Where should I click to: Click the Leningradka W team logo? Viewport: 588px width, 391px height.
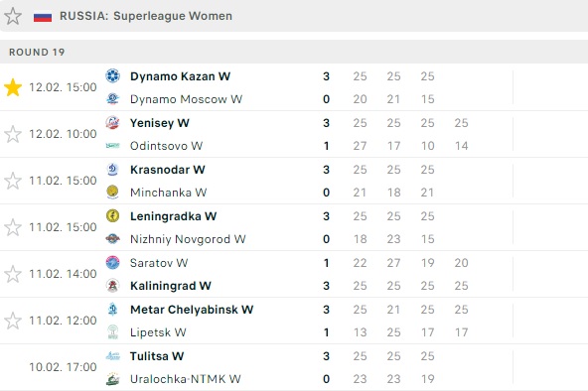112,216
